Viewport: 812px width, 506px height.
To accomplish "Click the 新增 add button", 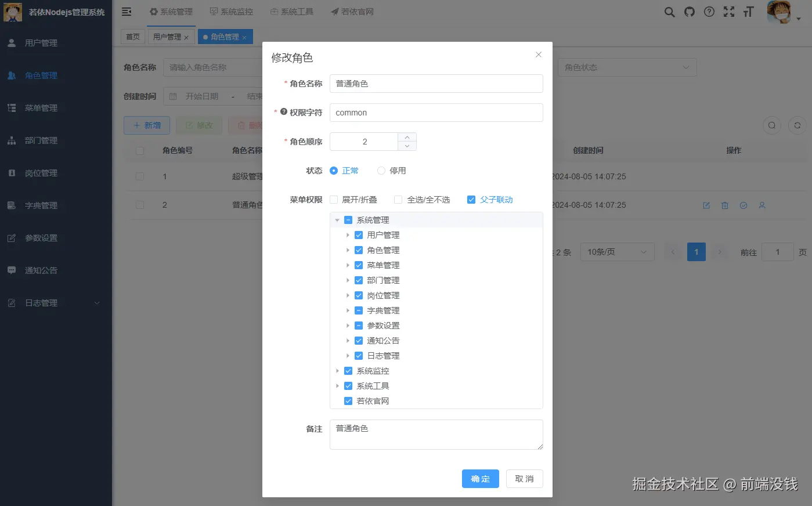I will click(x=147, y=125).
